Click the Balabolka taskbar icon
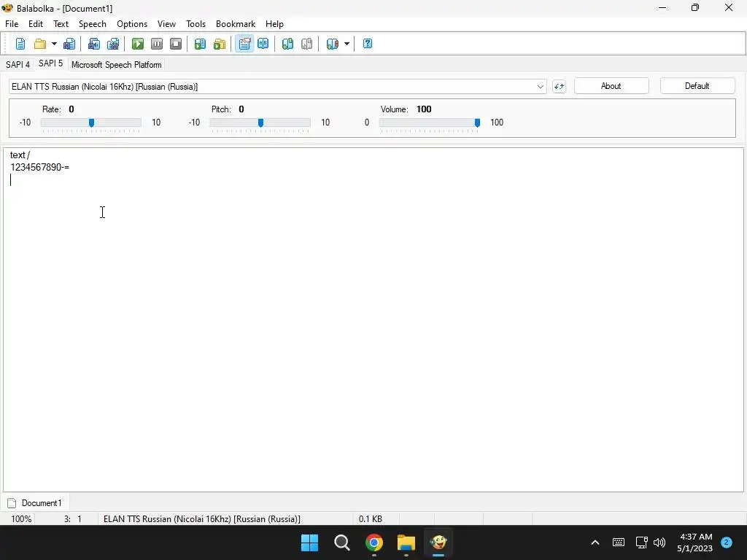Image resolution: width=747 pixels, height=560 pixels. 438,542
